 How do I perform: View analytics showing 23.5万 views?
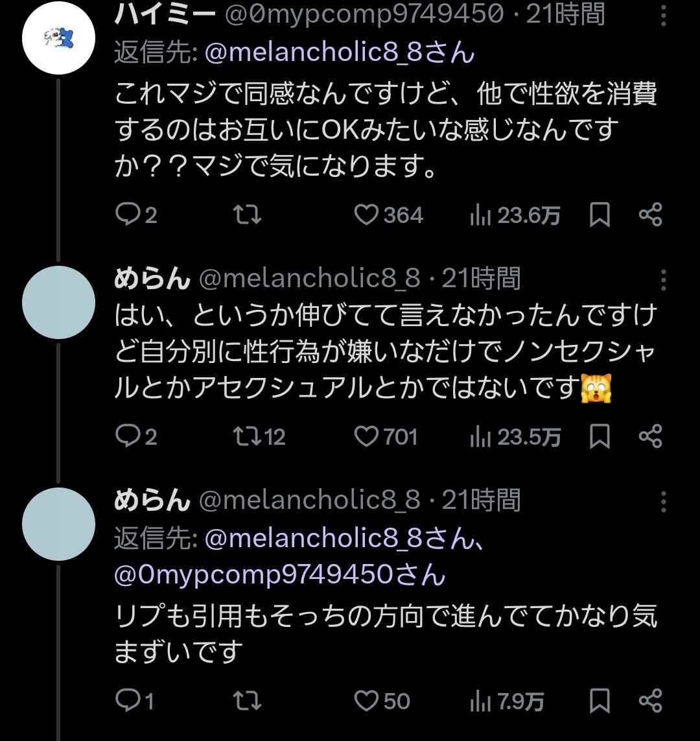tap(514, 436)
